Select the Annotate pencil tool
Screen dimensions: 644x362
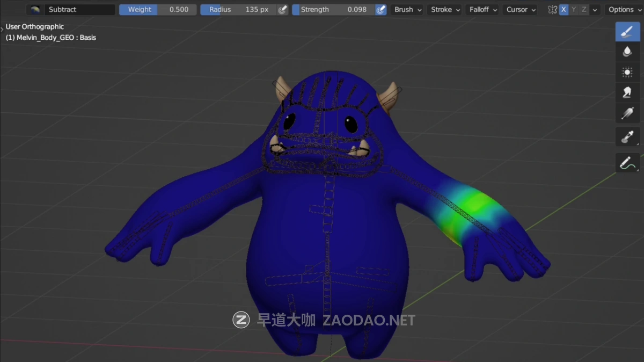click(627, 162)
